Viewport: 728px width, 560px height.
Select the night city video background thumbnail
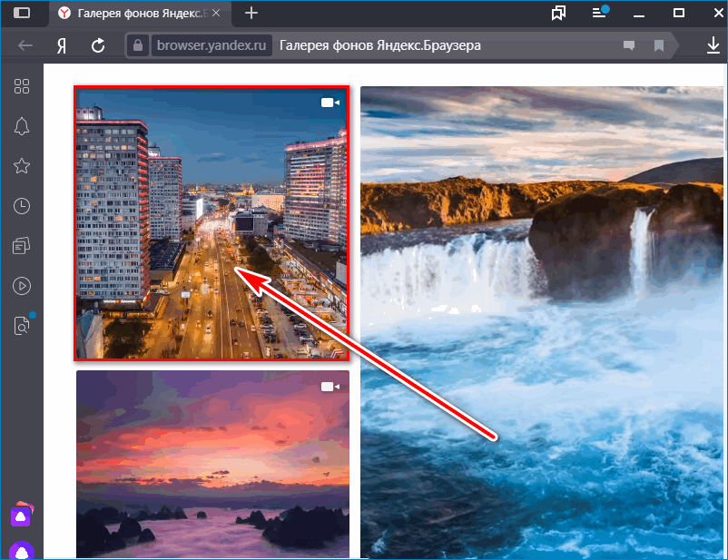tap(212, 222)
